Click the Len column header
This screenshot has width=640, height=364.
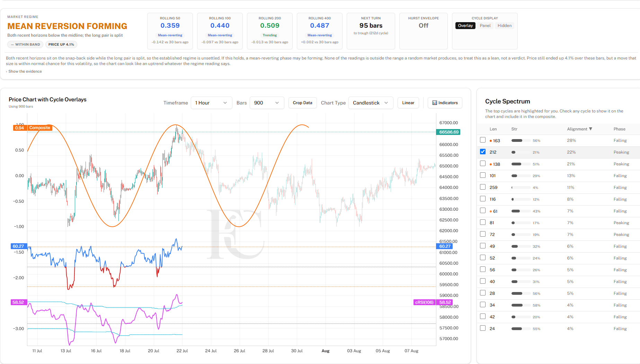point(493,129)
